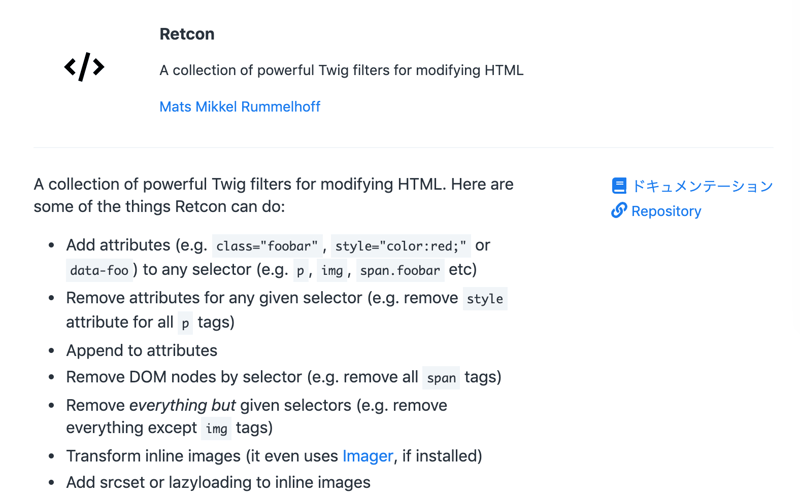Image resolution: width=800 pixels, height=498 pixels.
Task: Open the ドキュメンテーション link
Action: pyautogui.click(x=702, y=186)
